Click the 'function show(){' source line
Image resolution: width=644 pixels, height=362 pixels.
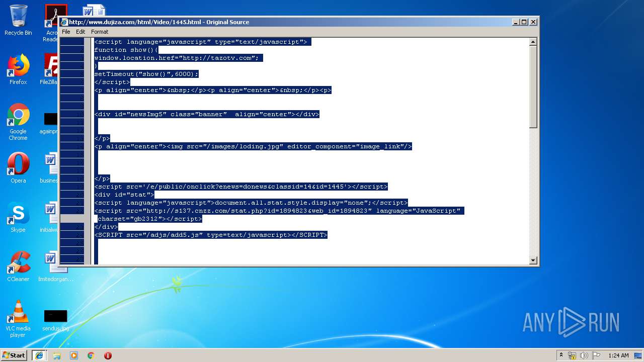click(126, 50)
